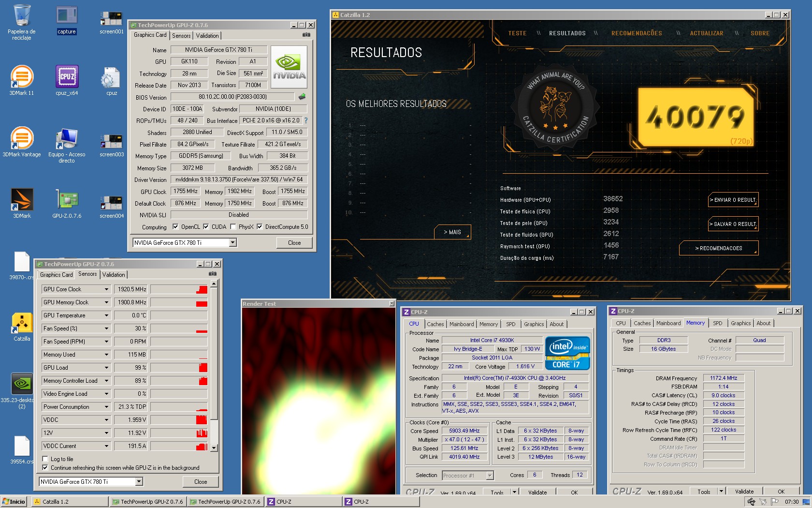Click the Inicio start button
812x508 pixels.
[14, 502]
